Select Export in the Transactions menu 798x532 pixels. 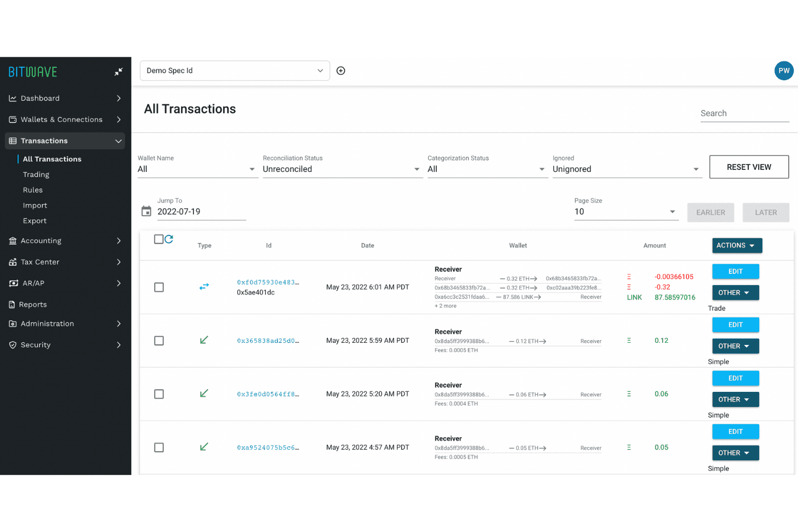(x=35, y=221)
